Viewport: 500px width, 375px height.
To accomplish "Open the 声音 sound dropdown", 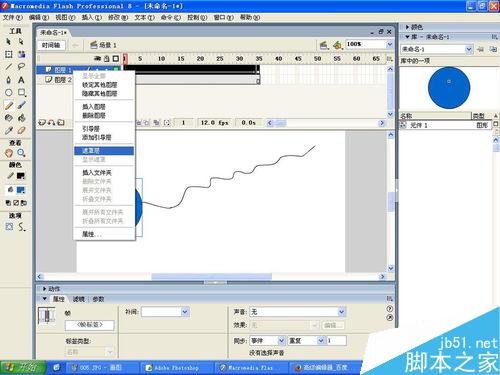I will click(341, 312).
